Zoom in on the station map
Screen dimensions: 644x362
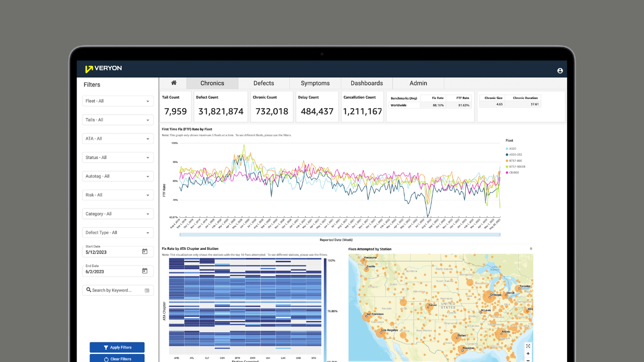528,353
